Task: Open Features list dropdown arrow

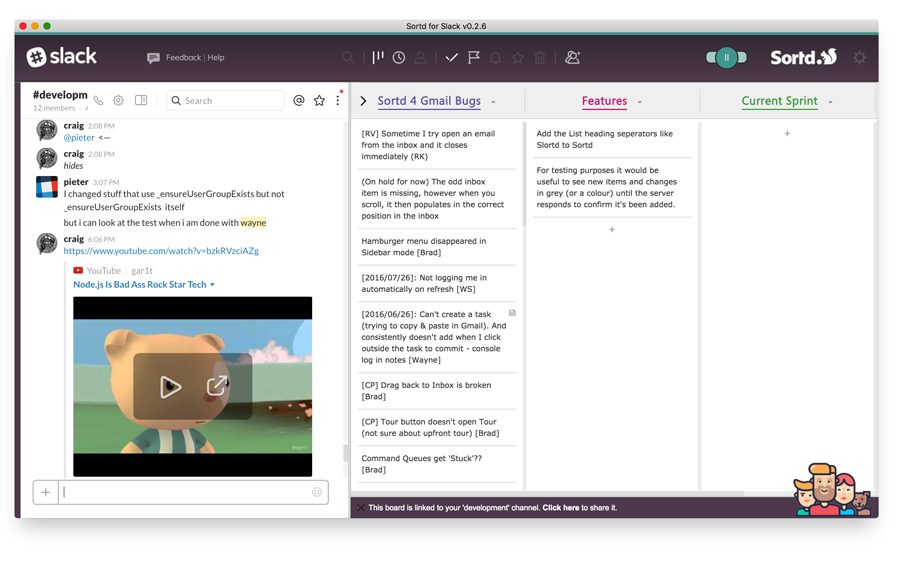Action: tap(640, 102)
